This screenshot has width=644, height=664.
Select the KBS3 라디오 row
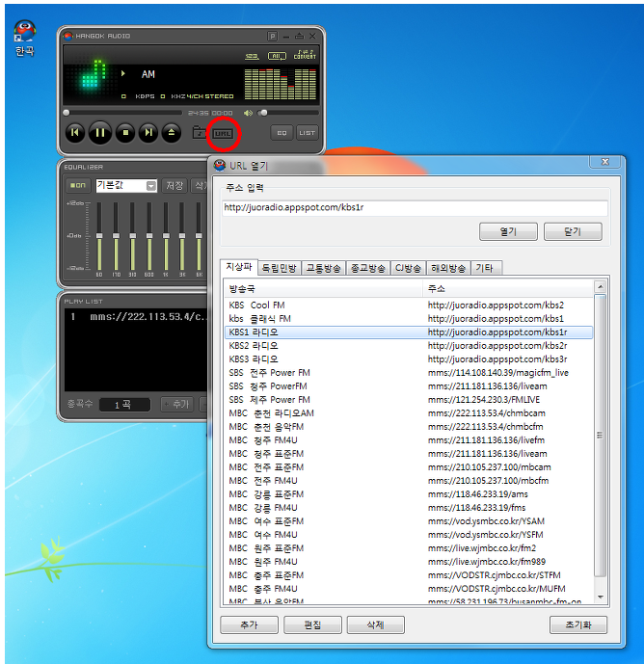409,359
